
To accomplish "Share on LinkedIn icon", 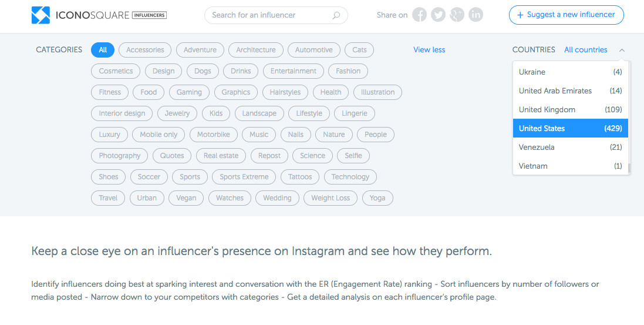I will coord(476,15).
